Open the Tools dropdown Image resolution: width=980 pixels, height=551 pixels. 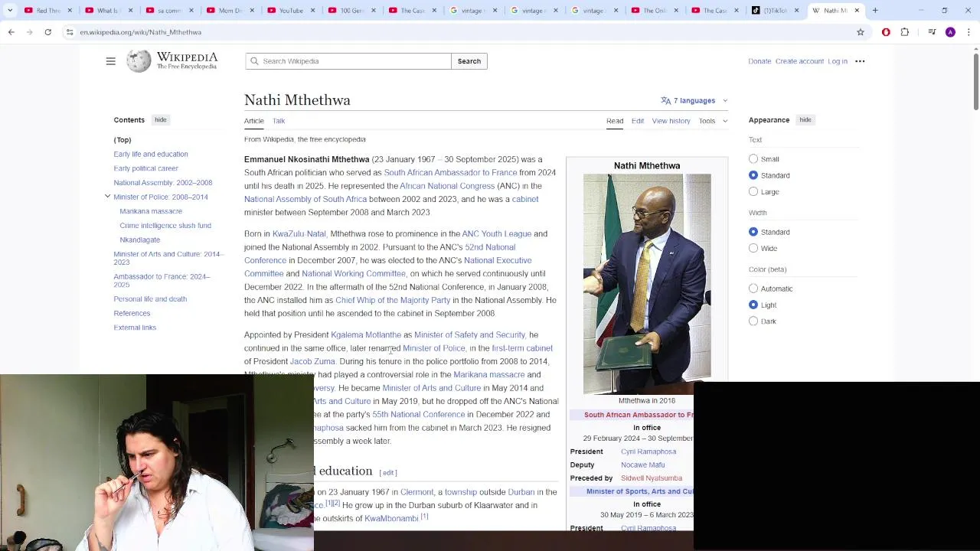tap(713, 121)
